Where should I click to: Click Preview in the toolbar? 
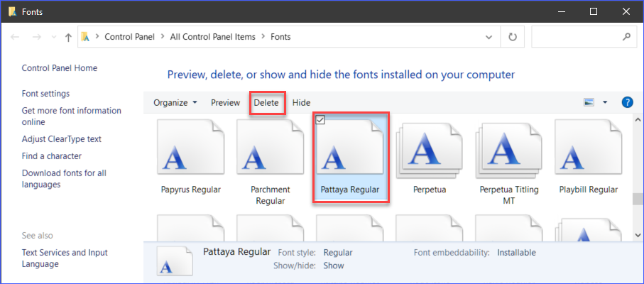tap(226, 103)
